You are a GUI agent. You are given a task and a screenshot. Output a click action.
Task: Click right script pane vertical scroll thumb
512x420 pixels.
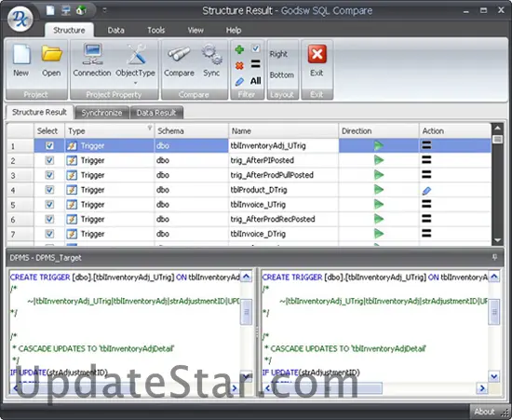click(x=494, y=312)
